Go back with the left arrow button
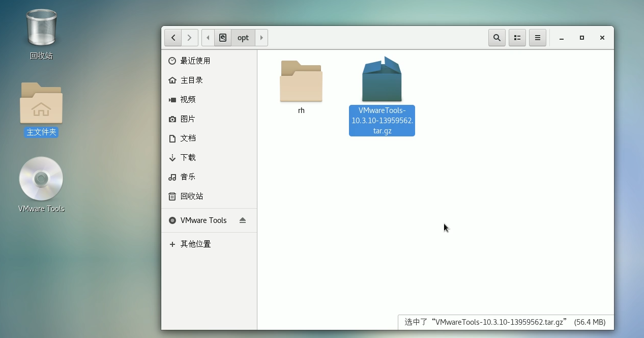 pyautogui.click(x=173, y=38)
